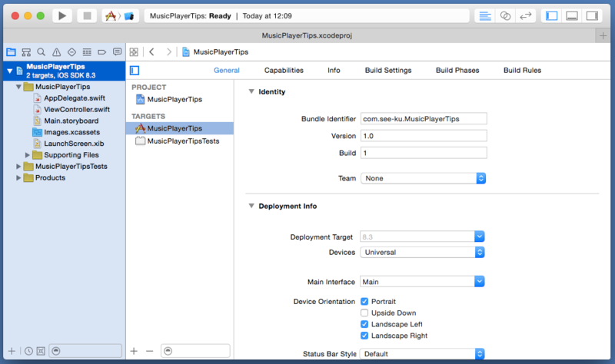
Task: Open the Team dropdown
Action: pos(424,178)
